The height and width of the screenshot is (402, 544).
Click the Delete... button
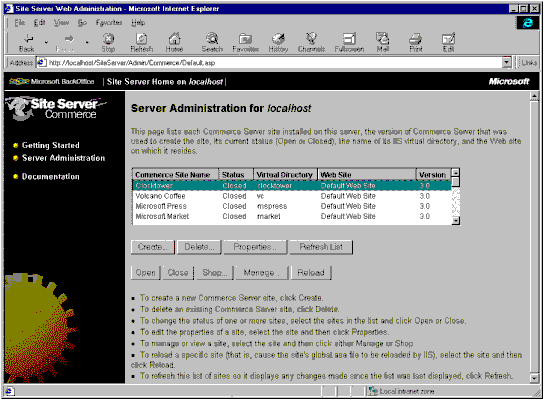pos(199,247)
